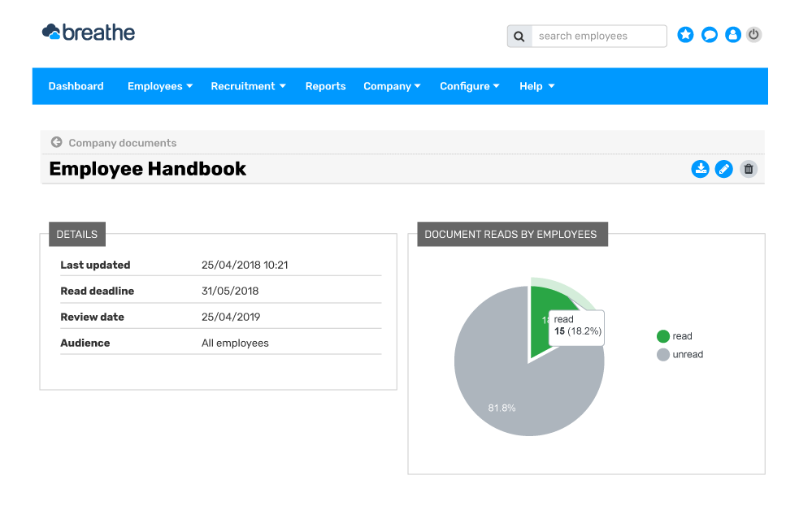Expand the Employees dropdown menu

160,86
